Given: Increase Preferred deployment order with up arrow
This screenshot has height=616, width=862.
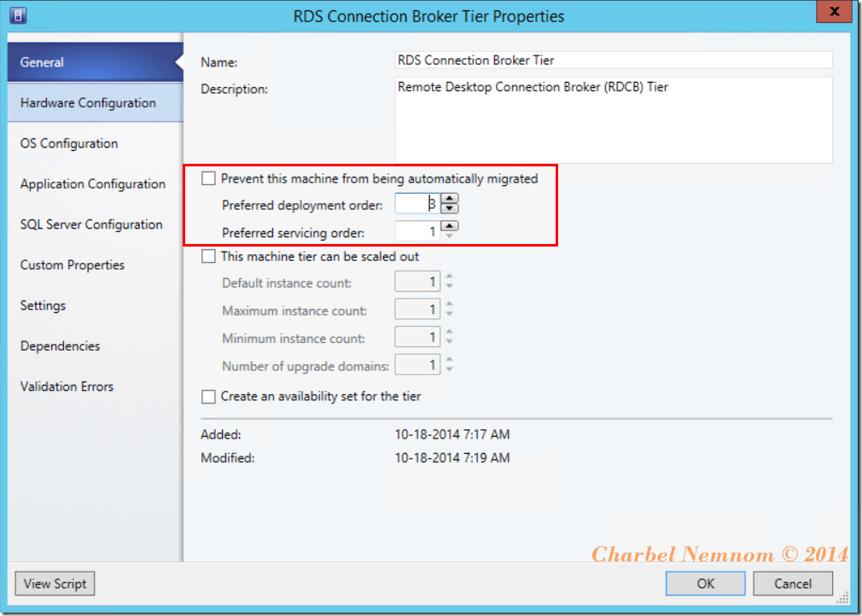Looking at the screenshot, I should (x=450, y=199).
